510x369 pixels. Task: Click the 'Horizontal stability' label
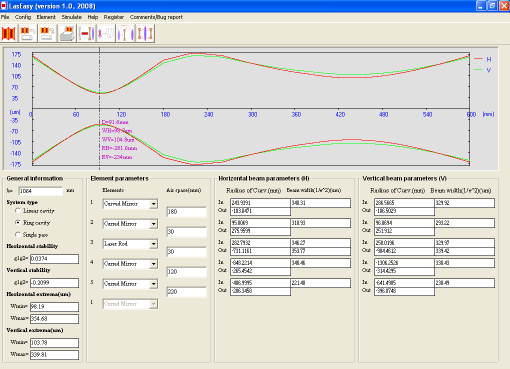[x=32, y=246]
